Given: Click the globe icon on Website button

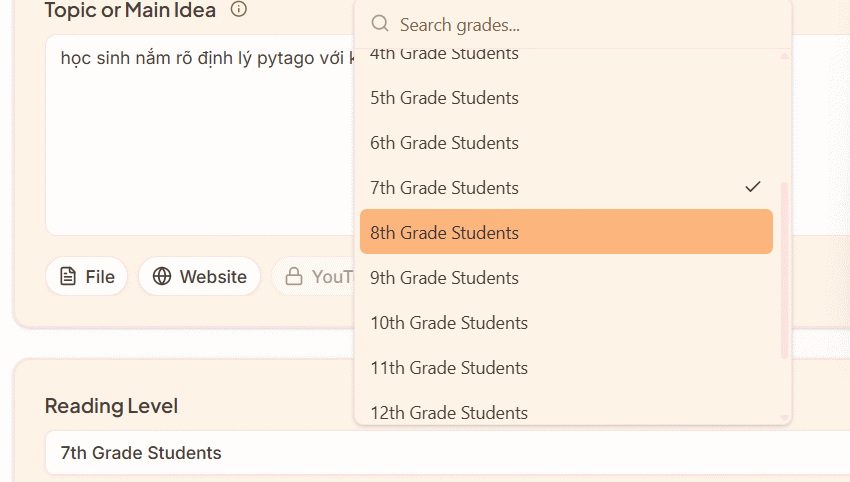Looking at the screenshot, I should click(x=162, y=277).
